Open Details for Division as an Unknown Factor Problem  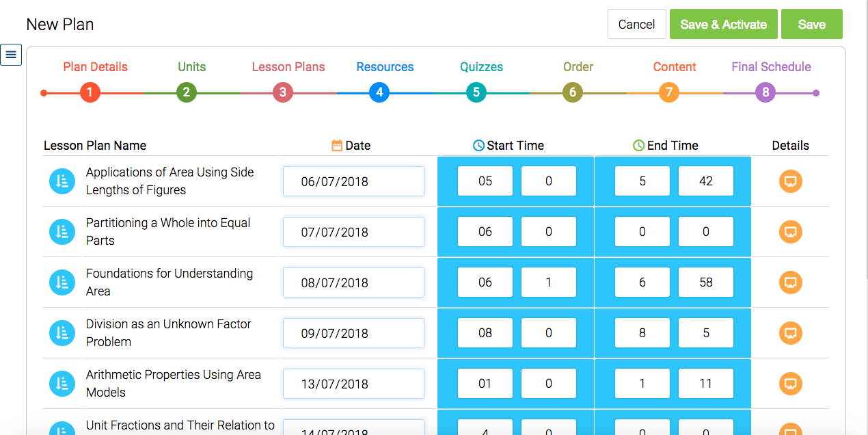pyautogui.click(x=790, y=333)
